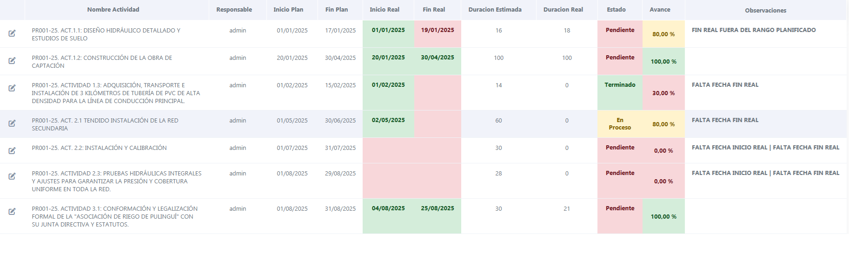
Task: Click the red 19/01/2025 Fin Real cell
Action: 437,30
